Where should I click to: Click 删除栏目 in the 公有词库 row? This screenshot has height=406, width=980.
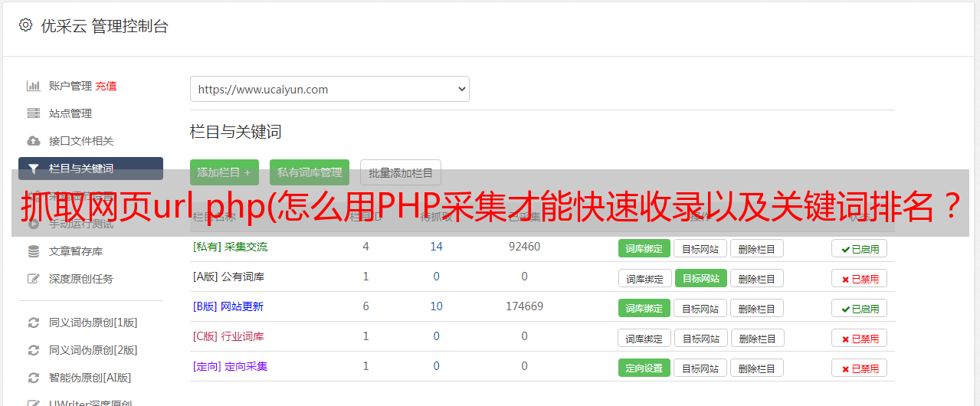tap(756, 278)
